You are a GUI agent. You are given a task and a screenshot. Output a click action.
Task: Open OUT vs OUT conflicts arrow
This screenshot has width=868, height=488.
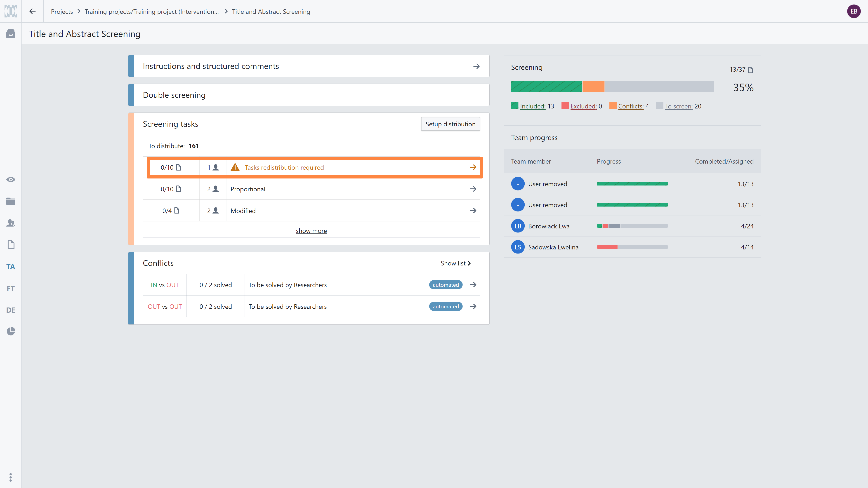pos(473,307)
